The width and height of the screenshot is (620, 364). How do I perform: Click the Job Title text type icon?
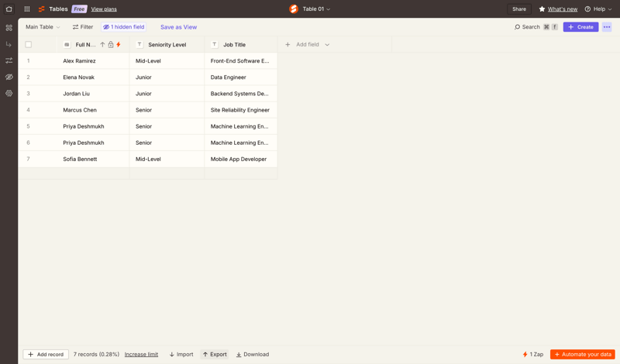click(215, 45)
